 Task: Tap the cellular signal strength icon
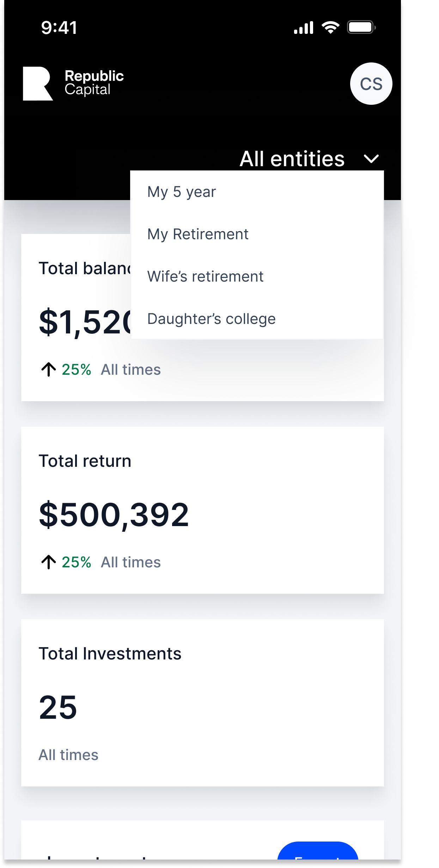tap(304, 28)
